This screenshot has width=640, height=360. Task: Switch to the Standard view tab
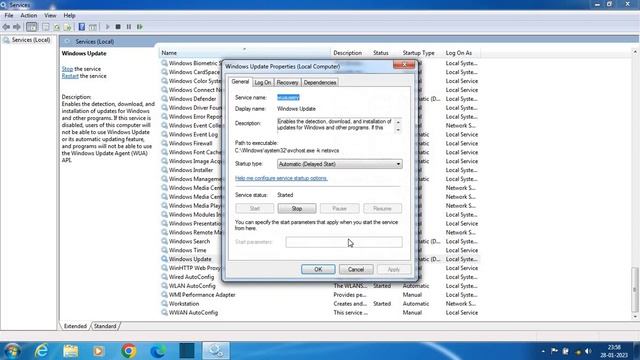(x=105, y=326)
